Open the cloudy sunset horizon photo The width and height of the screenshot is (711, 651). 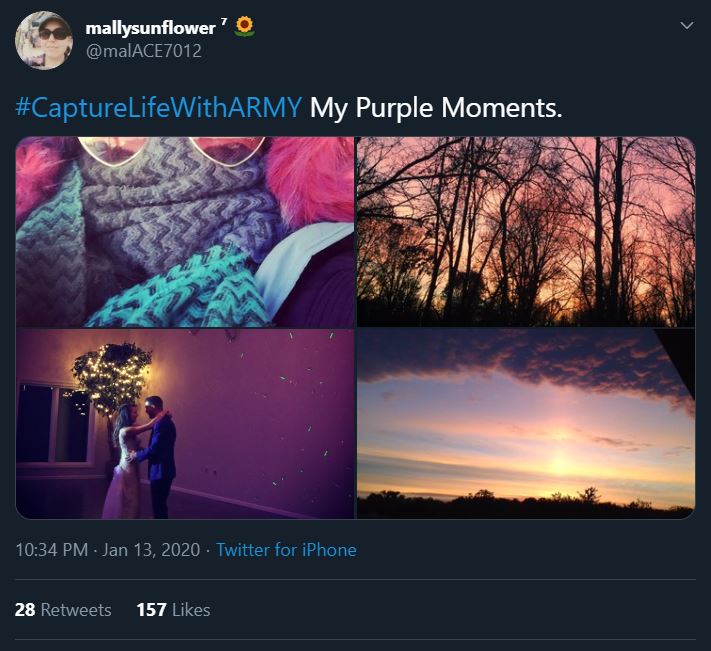[526, 424]
